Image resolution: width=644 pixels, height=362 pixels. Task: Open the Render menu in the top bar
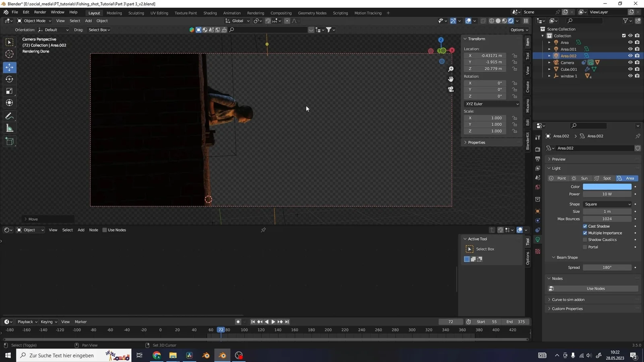tap(40, 12)
